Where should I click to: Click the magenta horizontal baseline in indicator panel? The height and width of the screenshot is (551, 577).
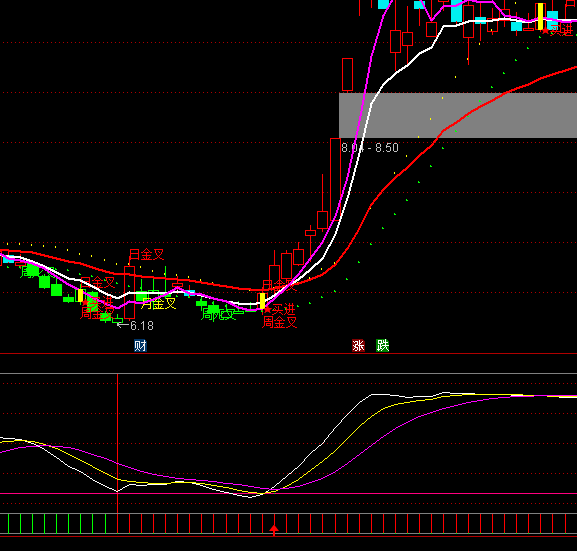[x=288, y=494]
